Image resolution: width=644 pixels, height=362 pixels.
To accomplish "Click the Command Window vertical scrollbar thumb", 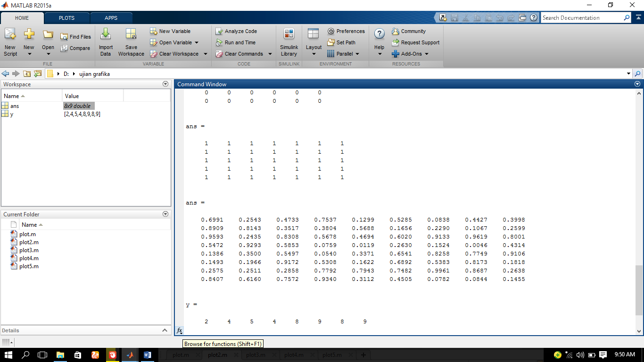I will 639,290.
